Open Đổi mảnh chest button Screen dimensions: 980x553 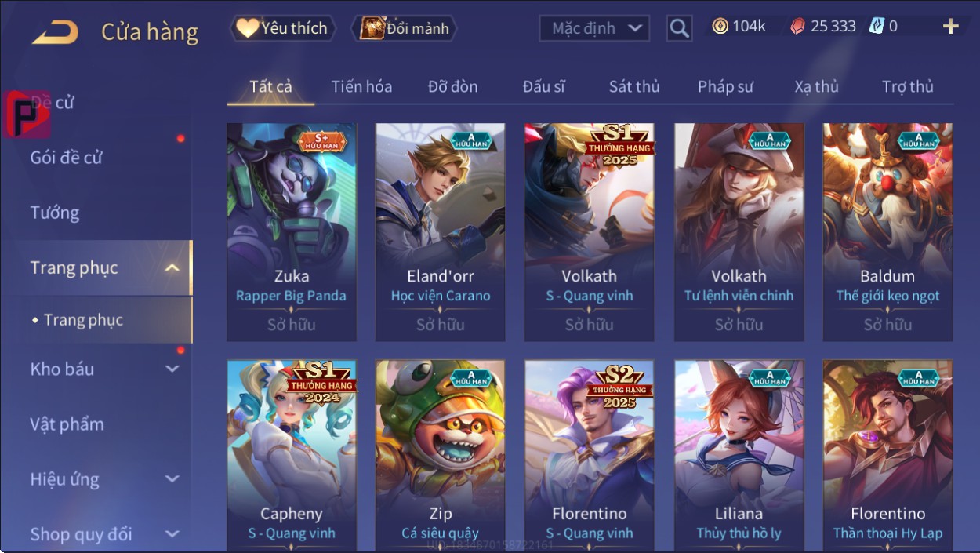(404, 28)
